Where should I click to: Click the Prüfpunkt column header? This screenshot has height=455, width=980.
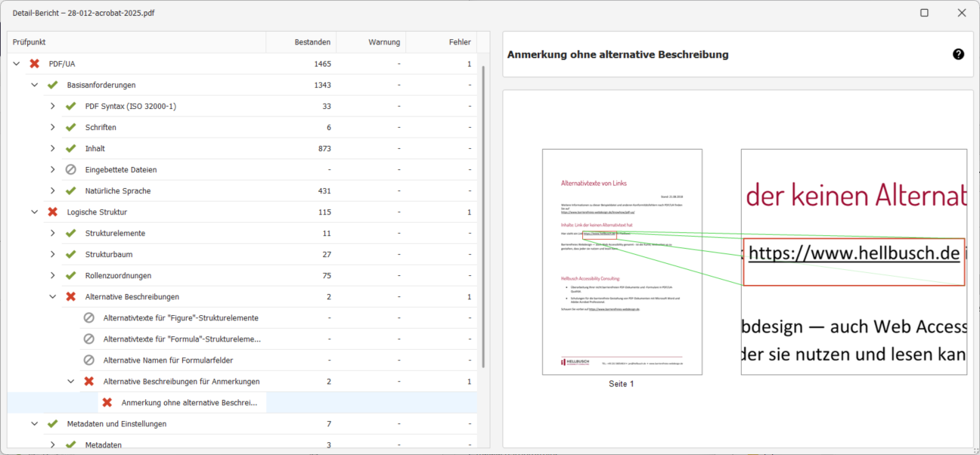pyautogui.click(x=29, y=42)
